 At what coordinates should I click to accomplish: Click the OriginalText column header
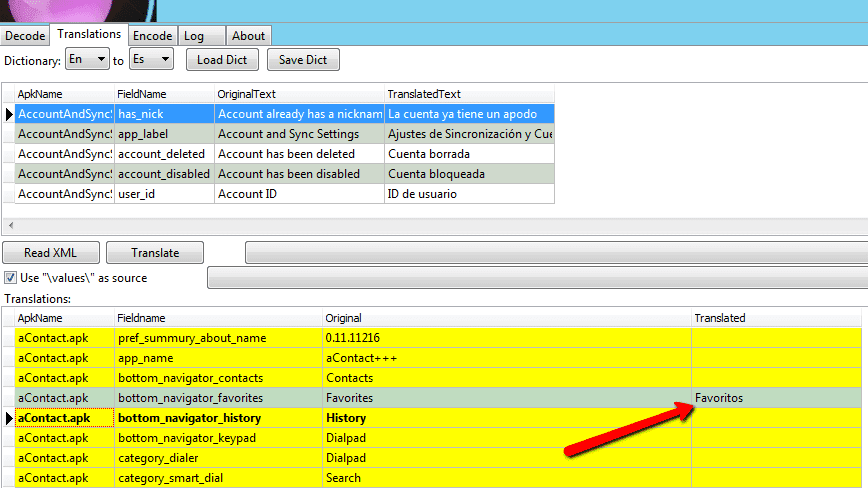(x=299, y=94)
